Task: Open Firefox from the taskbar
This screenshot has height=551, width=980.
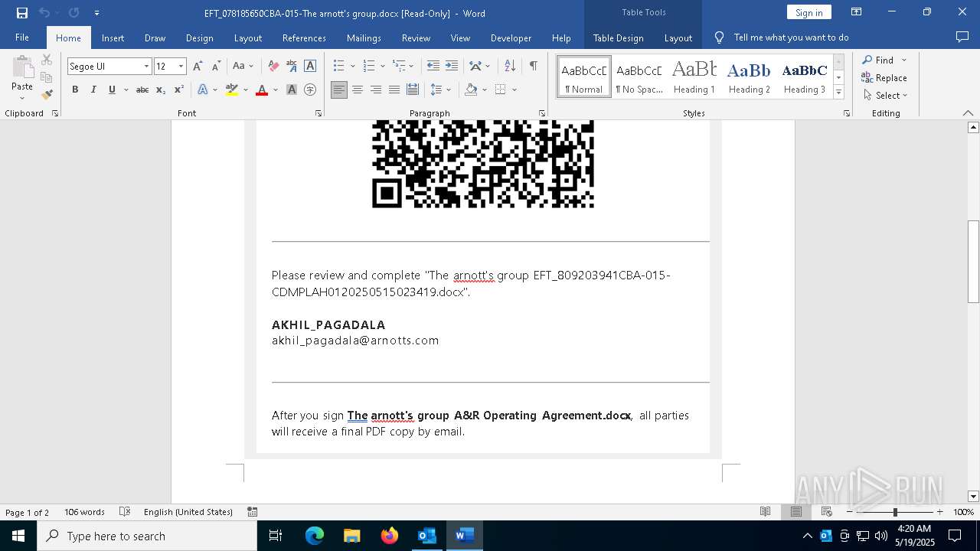Action: pos(389,536)
